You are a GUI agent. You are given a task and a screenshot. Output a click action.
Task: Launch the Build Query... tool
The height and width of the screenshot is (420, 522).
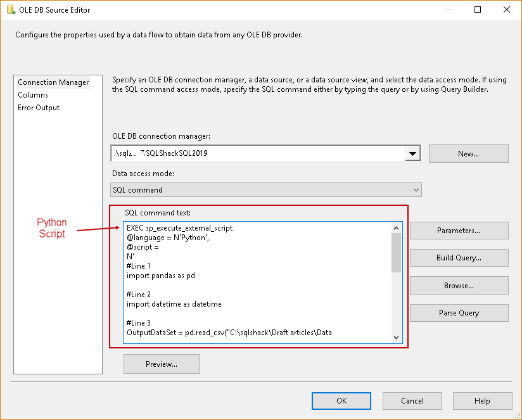(459, 258)
